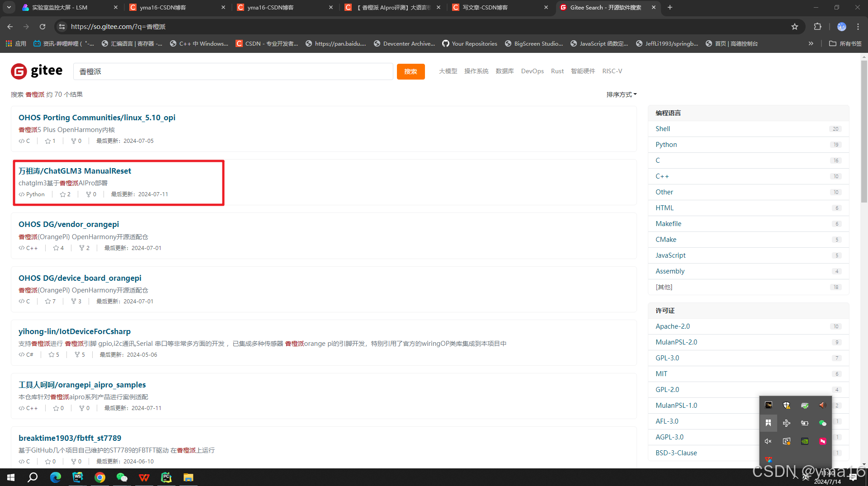Open the Your Repositories GitHub bookmark
Image resolution: width=868 pixels, height=486 pixels.
pyautogui.click(x=469, y=43)
